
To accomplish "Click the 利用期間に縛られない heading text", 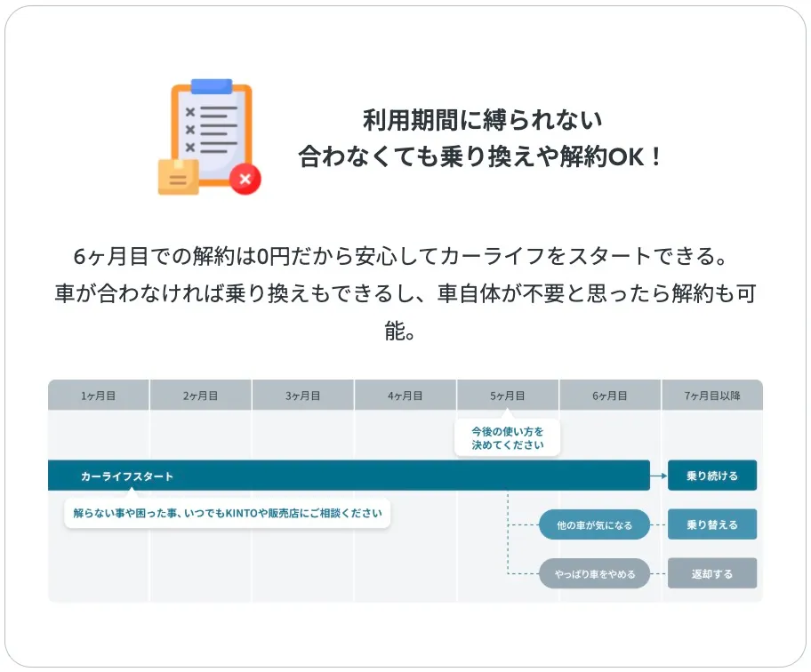I will (x=482, y=120).
